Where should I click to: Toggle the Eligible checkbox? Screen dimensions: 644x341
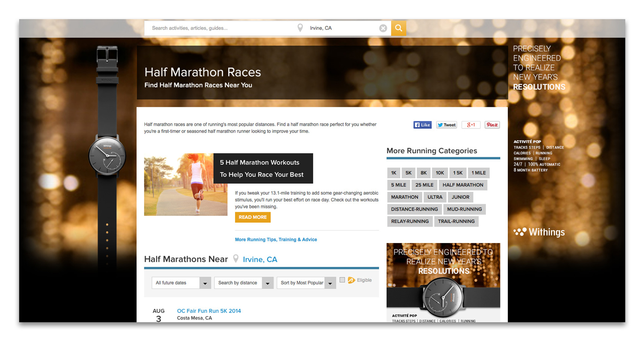tap(342, 280)
